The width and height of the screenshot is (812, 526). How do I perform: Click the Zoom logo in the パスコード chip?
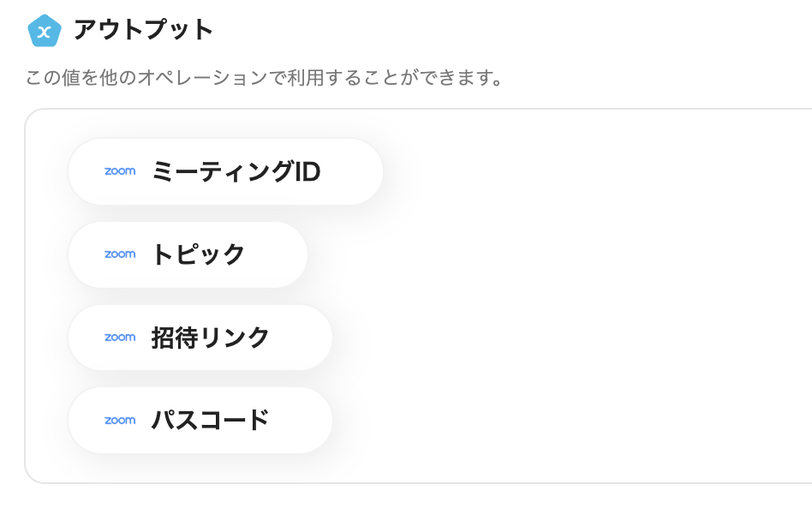coord(120,421)
